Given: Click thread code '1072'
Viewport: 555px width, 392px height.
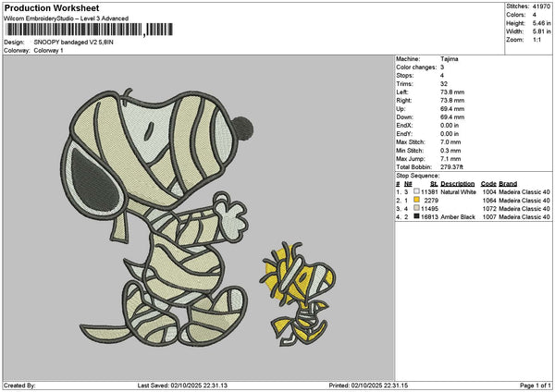Looking at the screenshot, I should 489,209.
